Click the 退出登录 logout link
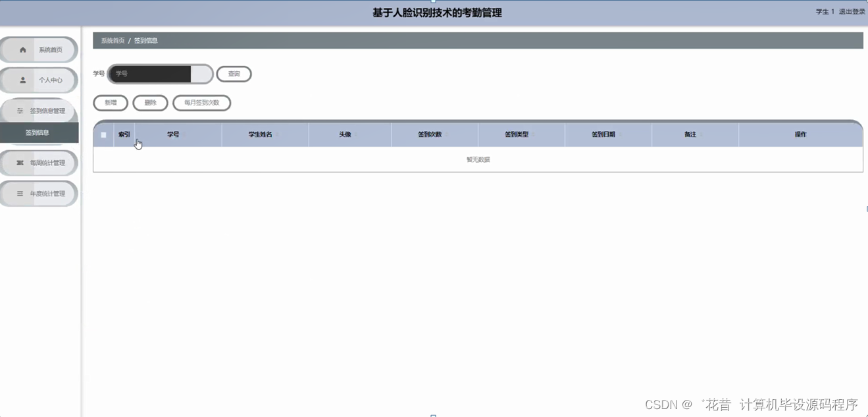The width and height of the screenshot is (868, 417). (x=852, y=12)
